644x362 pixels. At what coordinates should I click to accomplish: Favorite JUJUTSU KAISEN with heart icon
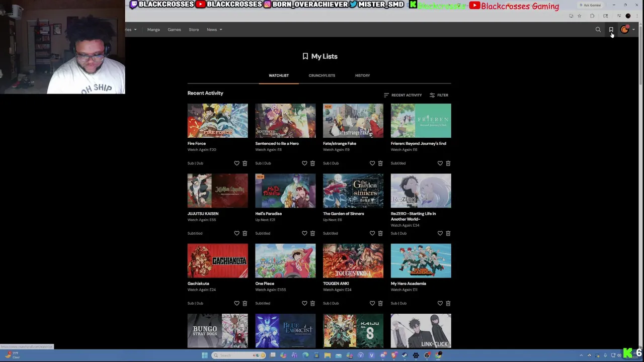point(236,233)
